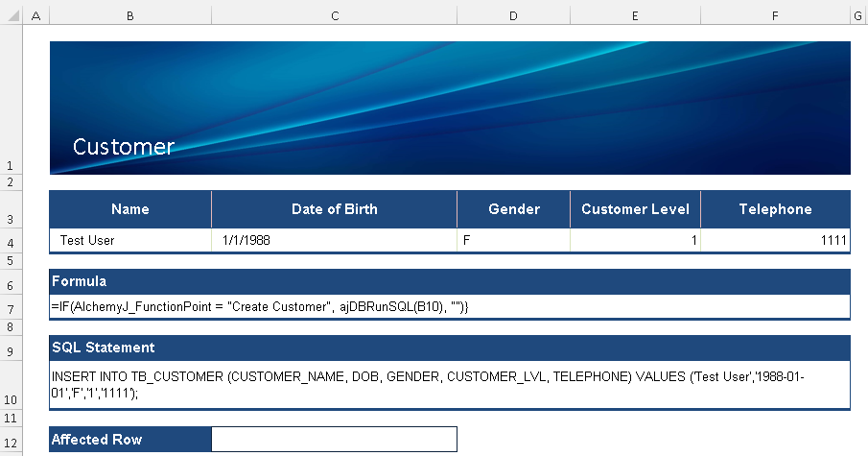Click the Select All corner of the sheet
Viewport: 868px width, 456px height.
point(10,16)
